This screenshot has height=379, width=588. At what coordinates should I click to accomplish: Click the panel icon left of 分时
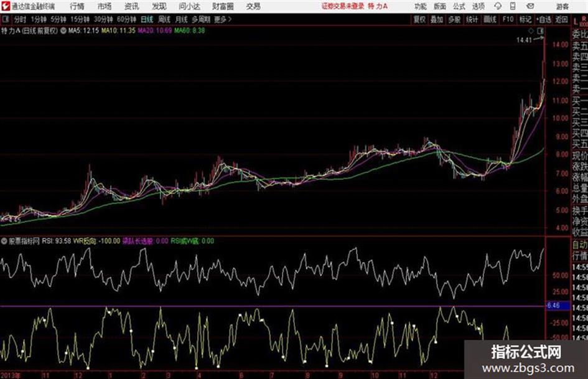click(5, 19)
